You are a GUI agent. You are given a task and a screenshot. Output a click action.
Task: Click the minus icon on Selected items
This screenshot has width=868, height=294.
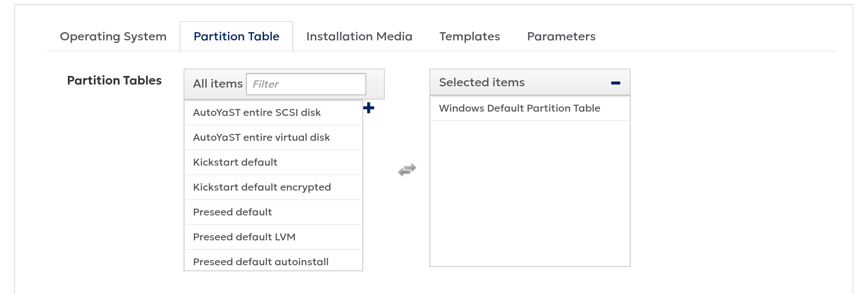pos(616,82)
